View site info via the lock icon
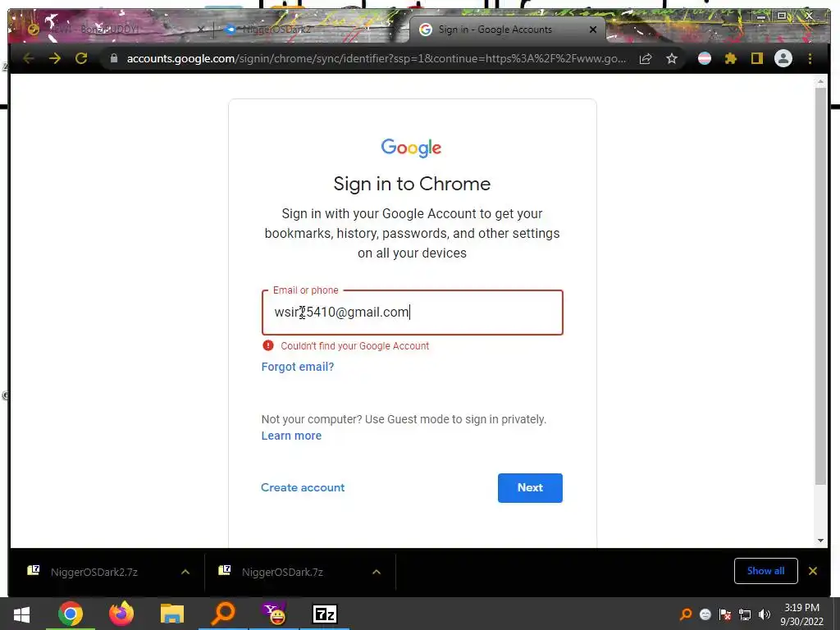The image size is (840, 630). click(x=113, y=58)
